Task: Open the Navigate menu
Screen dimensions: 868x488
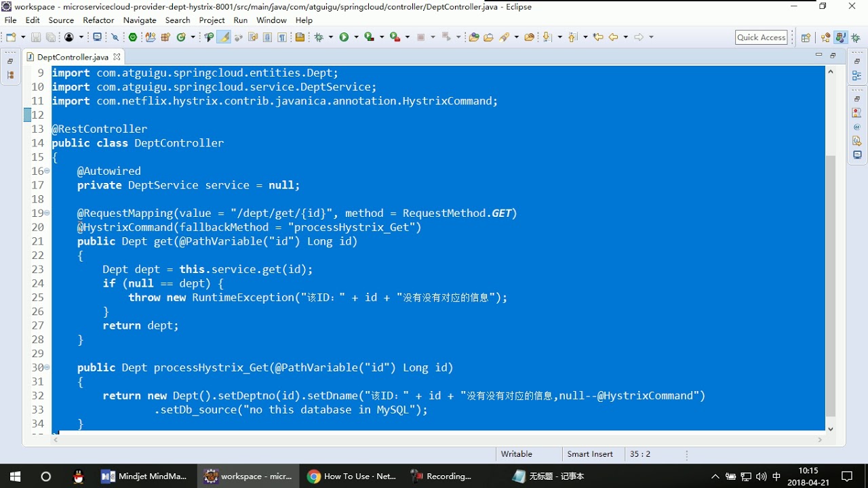Action: (140, 20)
